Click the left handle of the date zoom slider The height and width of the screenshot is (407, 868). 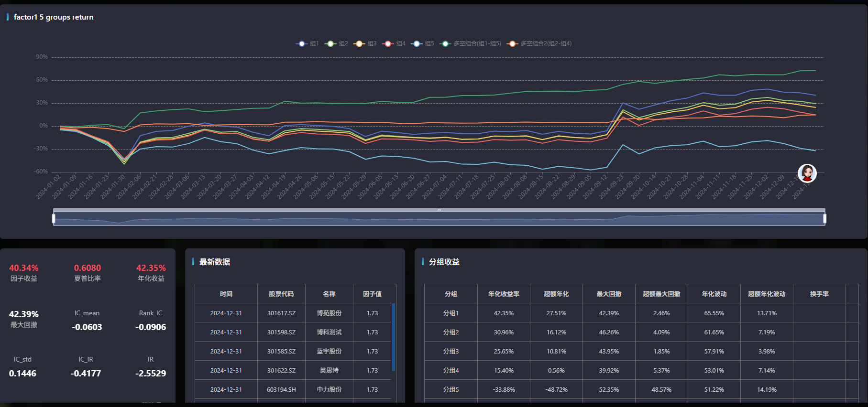click(54, 218)
